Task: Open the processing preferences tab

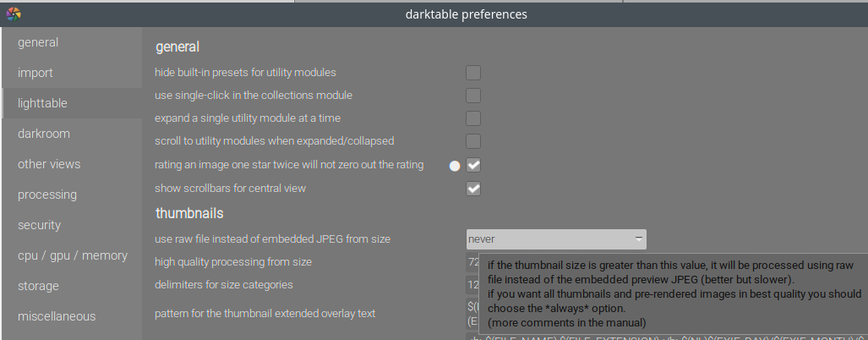Action: coord(47,195)
